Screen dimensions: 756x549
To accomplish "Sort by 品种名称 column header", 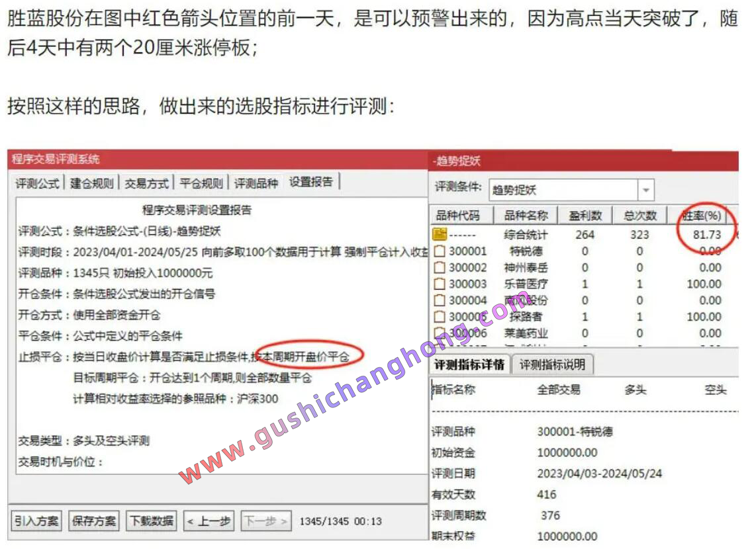I will 526,215.
